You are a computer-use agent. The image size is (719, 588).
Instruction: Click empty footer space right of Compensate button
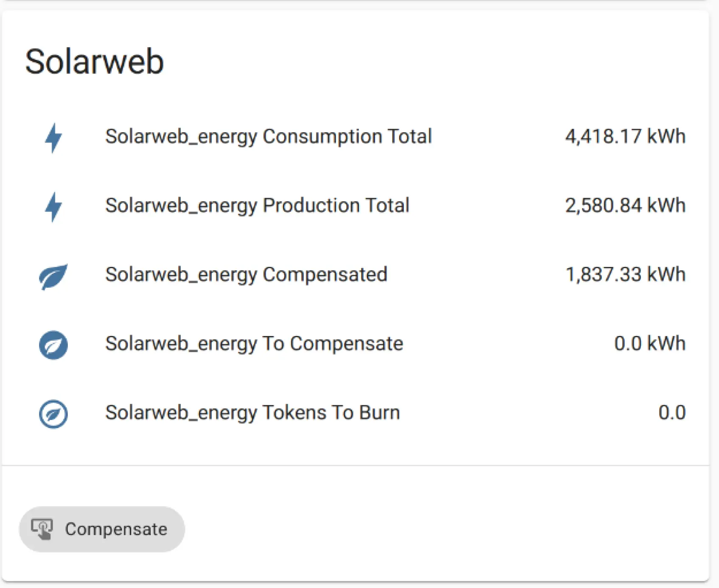(x=445, y=529)
